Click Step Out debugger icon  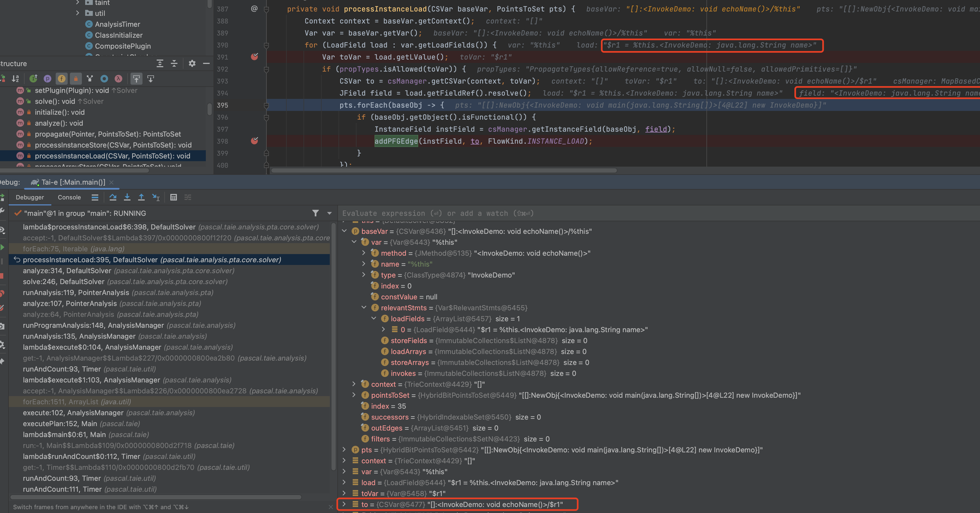coord(141,197)
